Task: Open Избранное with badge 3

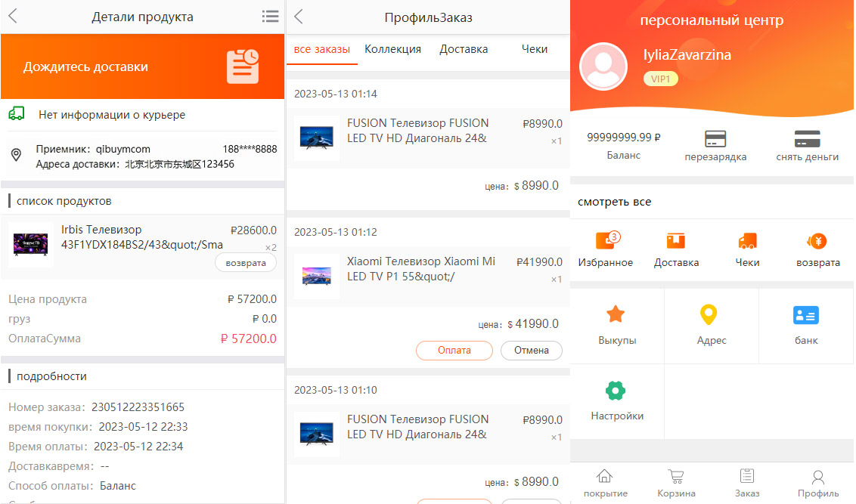Action: pos(607,240)
